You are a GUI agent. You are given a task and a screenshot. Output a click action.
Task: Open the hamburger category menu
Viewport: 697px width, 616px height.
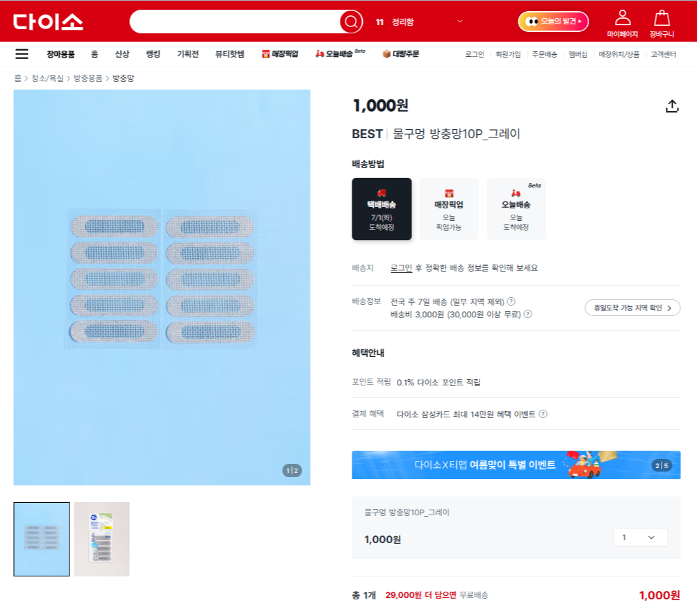22,54
